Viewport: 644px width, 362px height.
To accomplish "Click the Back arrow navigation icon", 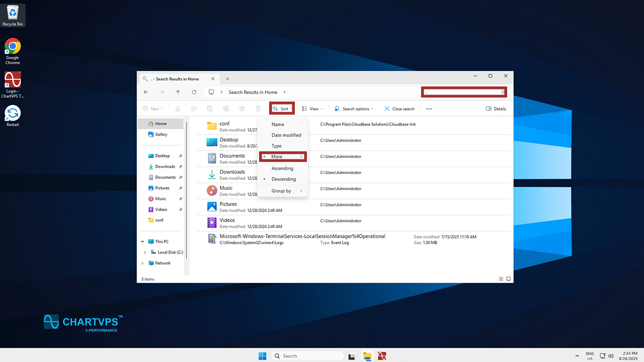I will [x=146, y=92].
